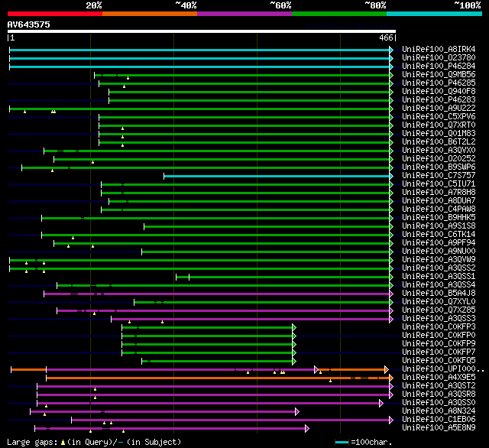Click the red ~20% identity legend segment
489x448 pixels.
pos(55,14)
